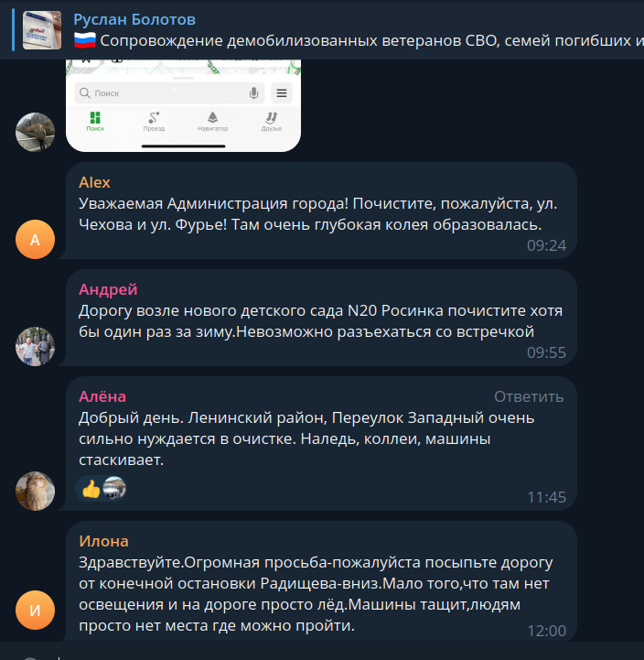This screenshot has width=644, height=660.
Task: Open the sender name Андрей
Action: point(108,289)
